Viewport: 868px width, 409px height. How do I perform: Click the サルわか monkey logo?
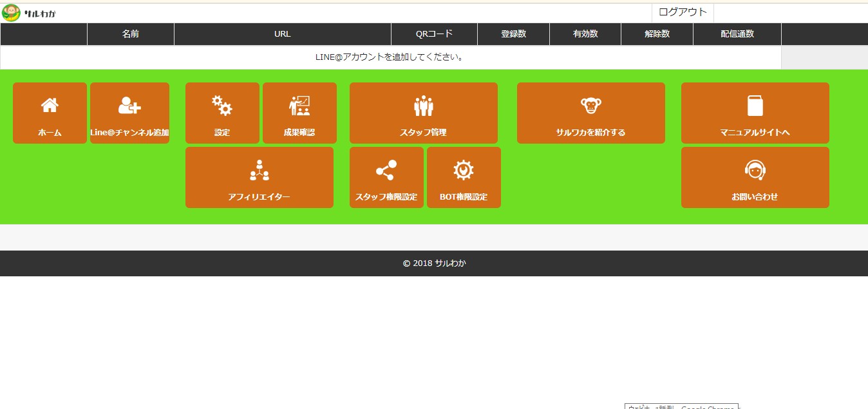pyautogui.click(x=29, y=13)
